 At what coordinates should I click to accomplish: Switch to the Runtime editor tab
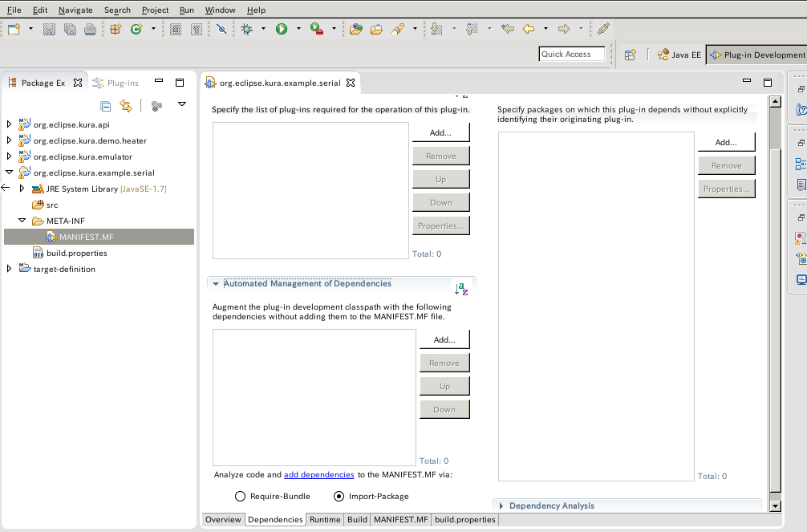(x=325, y=520)
